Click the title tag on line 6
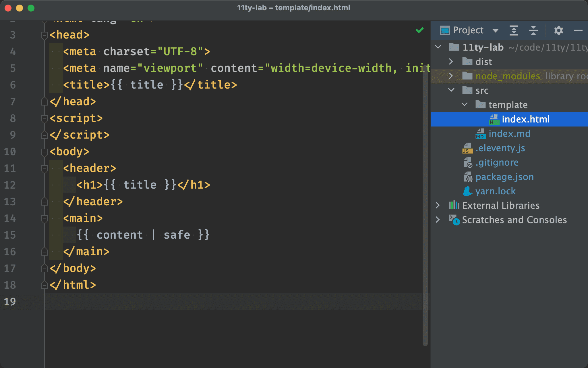Viewport: 588px width, 368px height. point(150,85)
